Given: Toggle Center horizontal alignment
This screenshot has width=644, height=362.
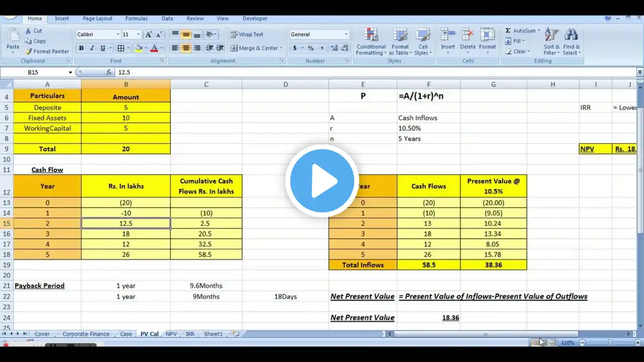Looking at the screenshot, I should [186, 48].
